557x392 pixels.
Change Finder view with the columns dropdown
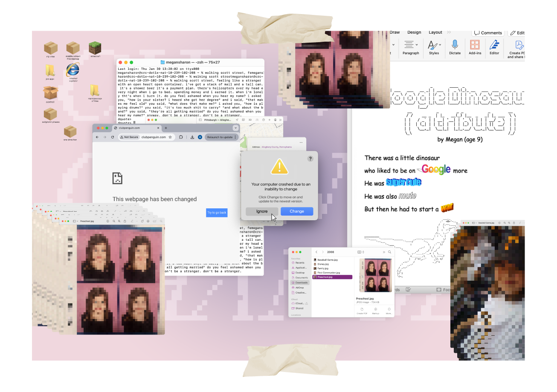361,252
